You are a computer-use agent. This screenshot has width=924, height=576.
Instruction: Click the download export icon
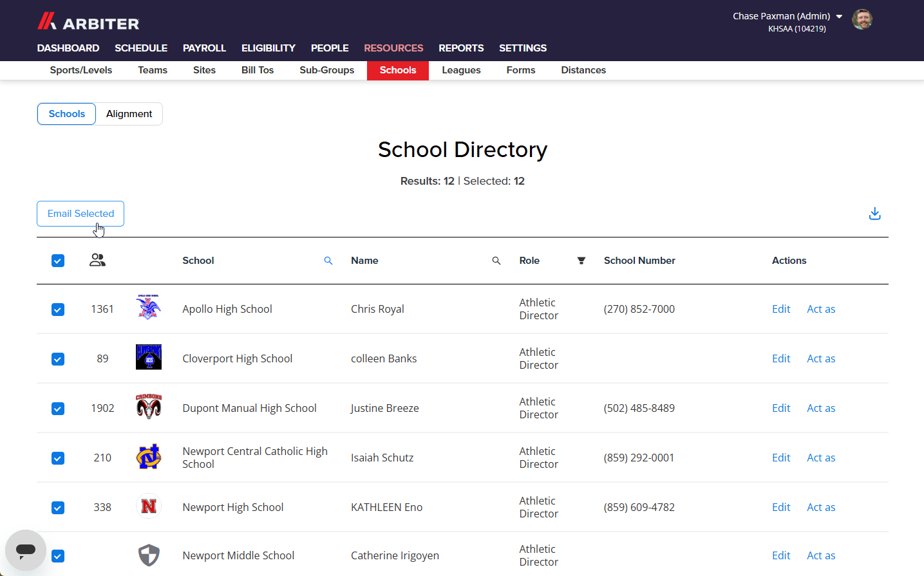pyautogui.click(x=874, y=214)
